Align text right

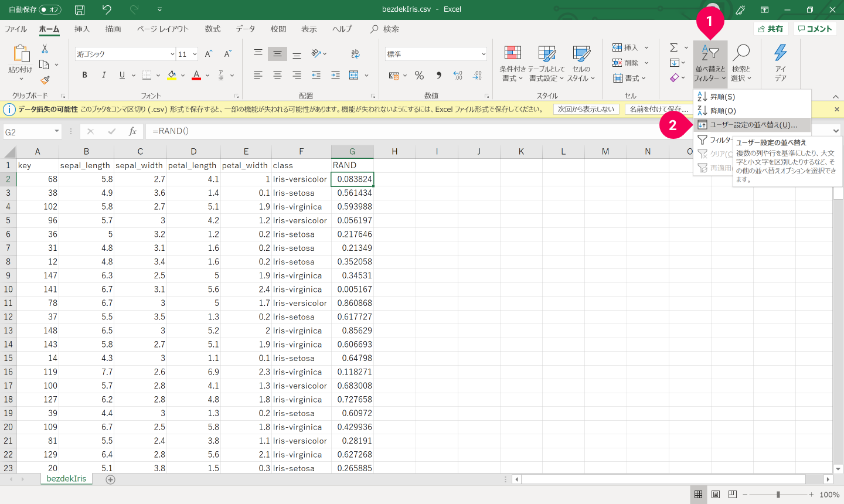coord(297,75)
